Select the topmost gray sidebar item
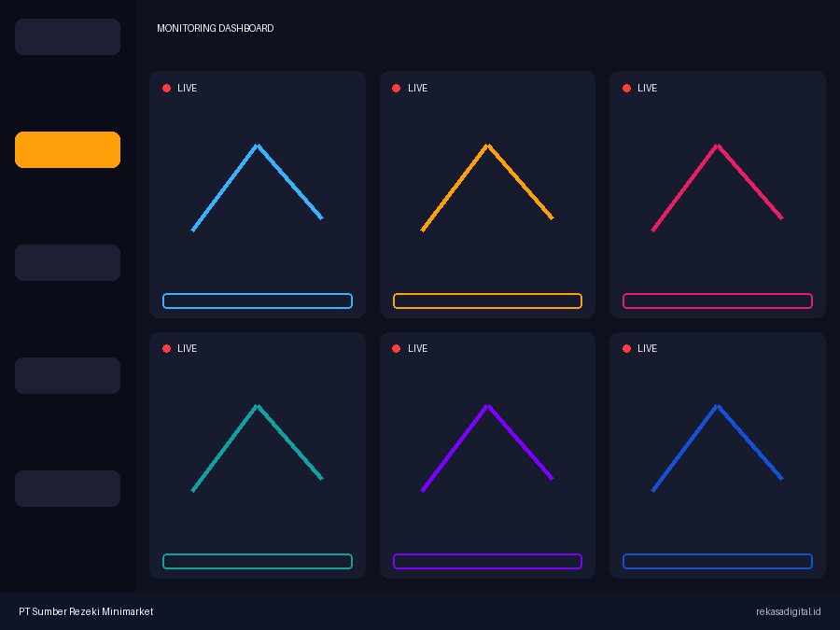The image size is (840, 630). [x=67, y=37]
